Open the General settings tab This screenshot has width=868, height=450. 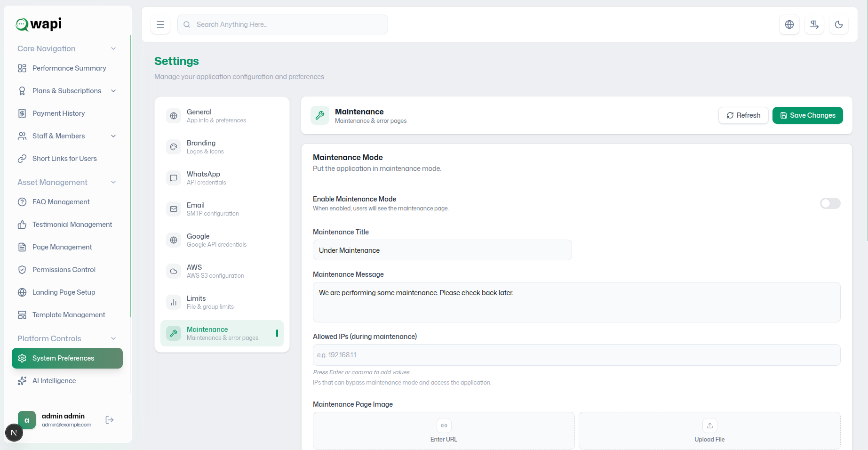tap(222, 116)
